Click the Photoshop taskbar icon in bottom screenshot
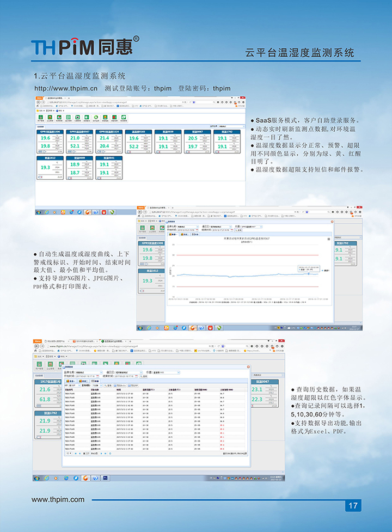The height and width of the screenshot is (532, 392). (x=106, y=478)
